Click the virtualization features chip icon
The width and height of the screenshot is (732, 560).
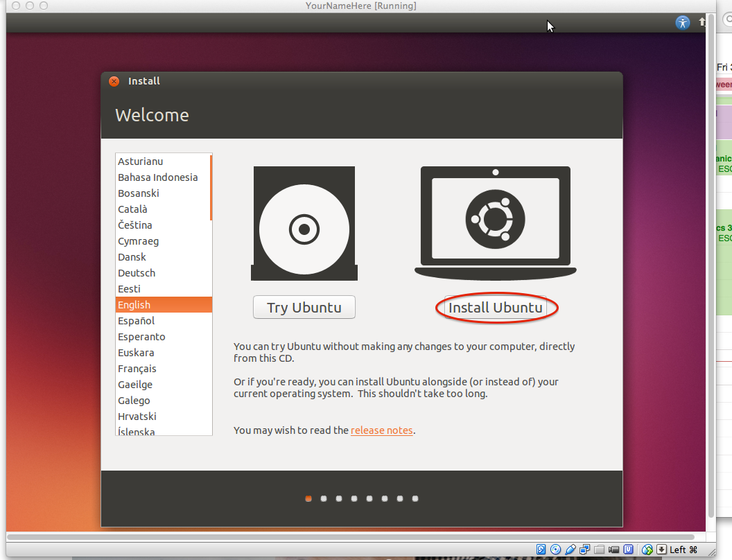[x=629, y=549]
